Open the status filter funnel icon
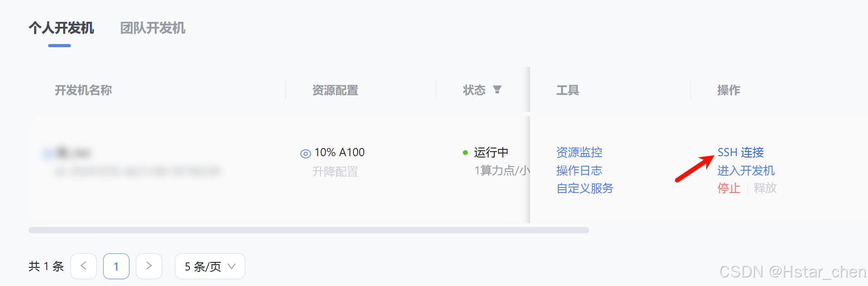Screen dimensions: 868x286 tap(498, 90)
